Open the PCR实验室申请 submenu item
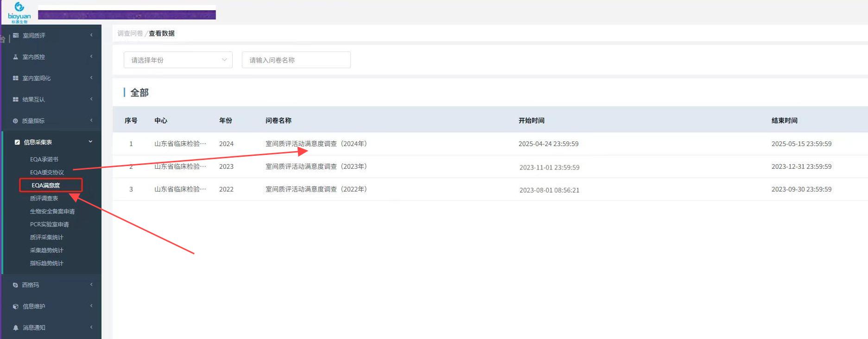Image resolution: width=868 pixels, height=339 pixels. click(49, 224)
